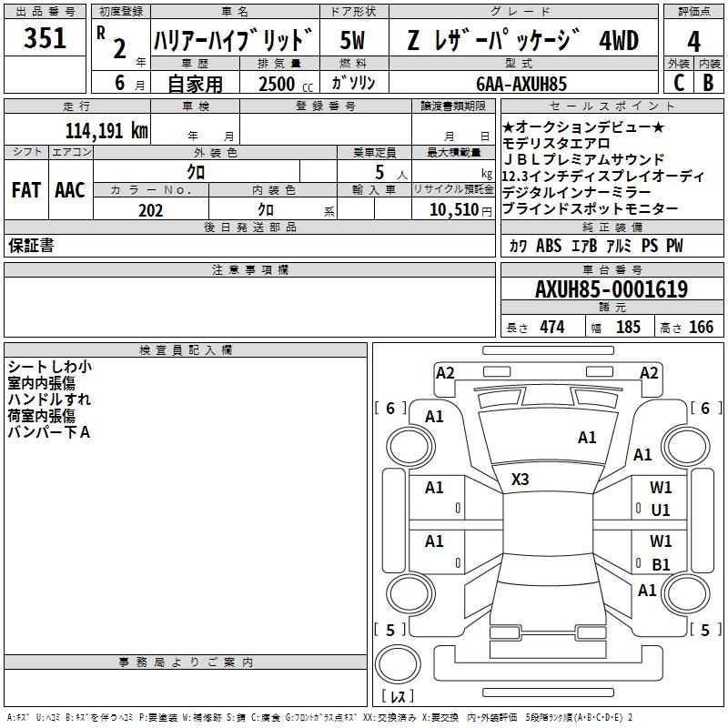Click the lot number 351
Viewport: 728px width, 728px height.
[45, 39]
